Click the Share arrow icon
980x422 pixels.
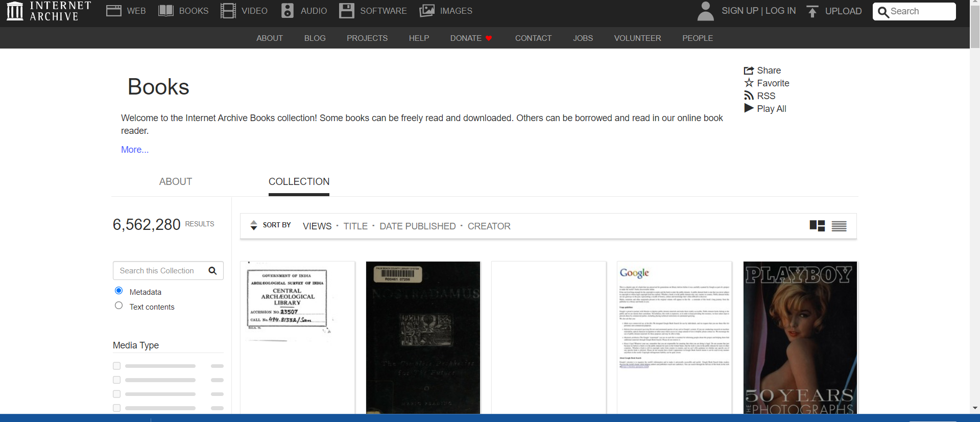click(749, 71)
